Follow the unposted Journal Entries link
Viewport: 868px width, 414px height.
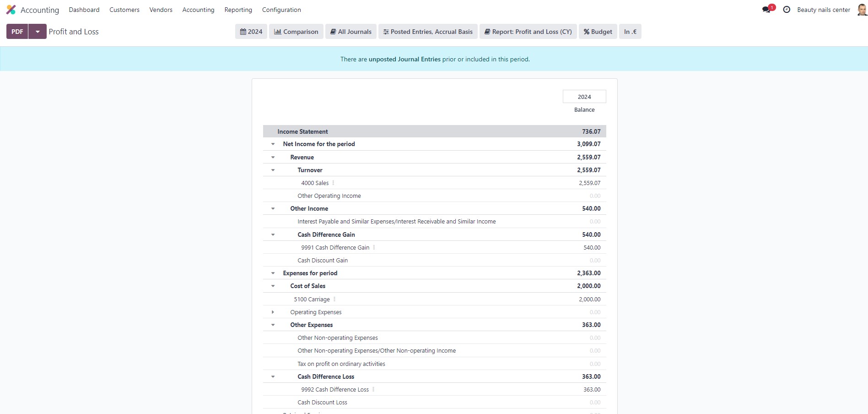(x=404, y=59)
